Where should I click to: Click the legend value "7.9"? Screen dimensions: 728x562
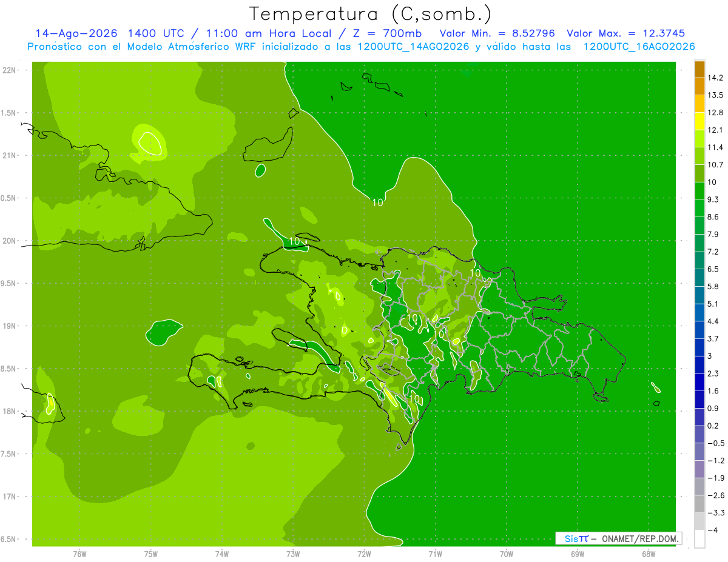pos(713,235)
